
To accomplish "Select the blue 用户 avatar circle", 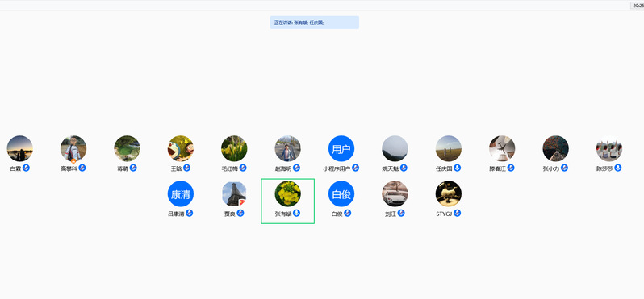I will [x=341, y=148].
